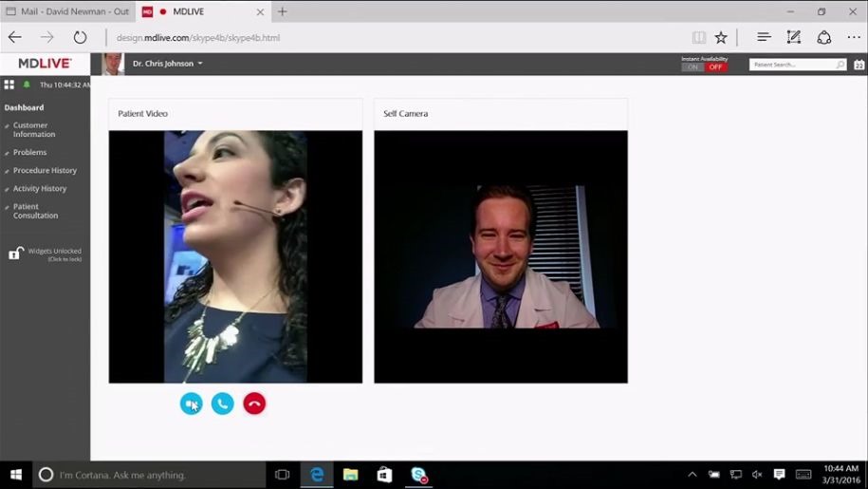This screenshot has width=868, height=489.
Task: Open the calendar icon in header
Action: (x=859, y=65)
